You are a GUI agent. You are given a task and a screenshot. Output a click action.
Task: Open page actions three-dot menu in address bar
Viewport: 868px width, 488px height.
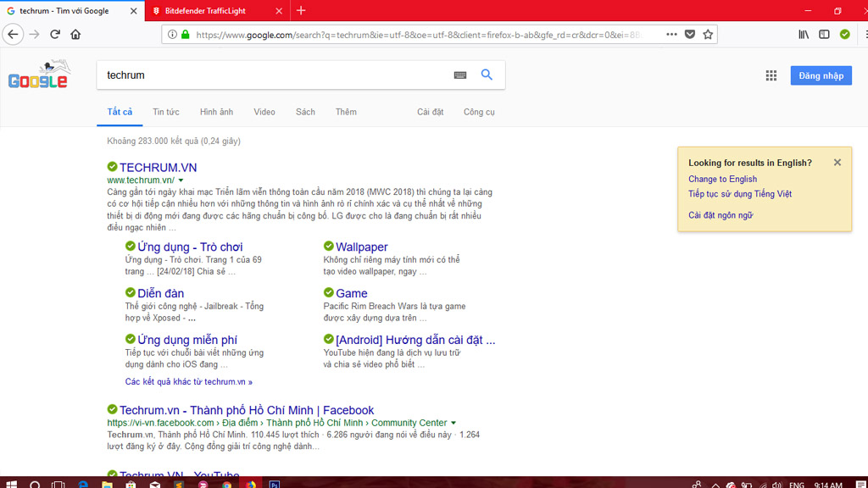pos(671,34)
